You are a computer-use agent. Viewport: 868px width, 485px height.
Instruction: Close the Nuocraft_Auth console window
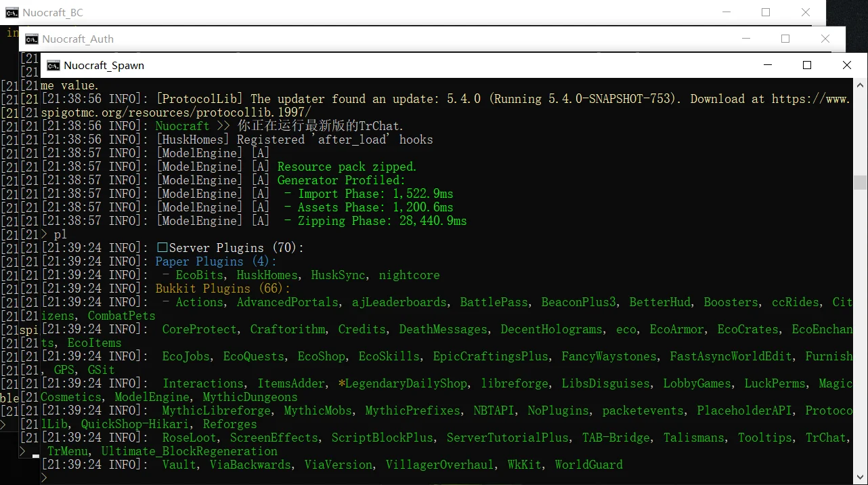825,39
